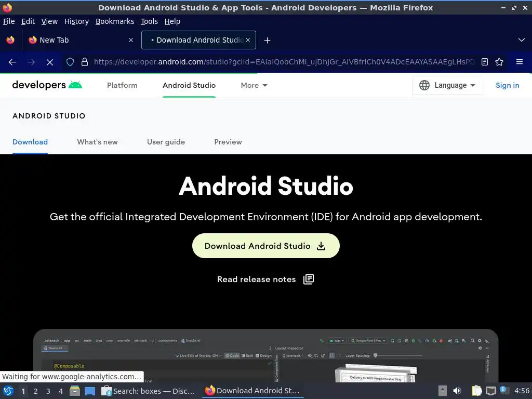The width and height of the screenshot is (532, 399).
Task: Click the Firefox View icon in tab bar
Action: click(x=10, y=40)
